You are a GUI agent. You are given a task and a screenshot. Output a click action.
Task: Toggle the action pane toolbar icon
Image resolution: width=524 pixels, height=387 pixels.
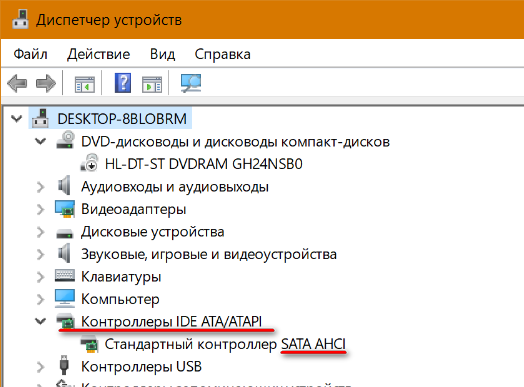pos(152,84)
